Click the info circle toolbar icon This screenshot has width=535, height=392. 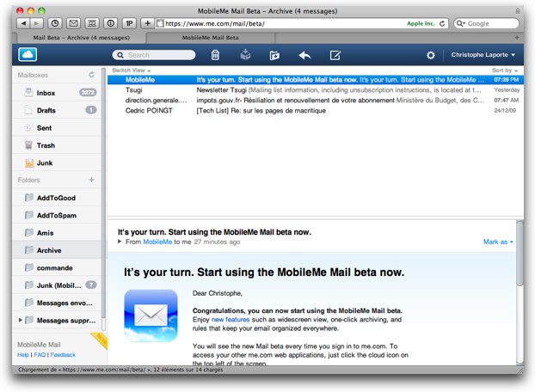pyautogui.click(x=111, y=23)
